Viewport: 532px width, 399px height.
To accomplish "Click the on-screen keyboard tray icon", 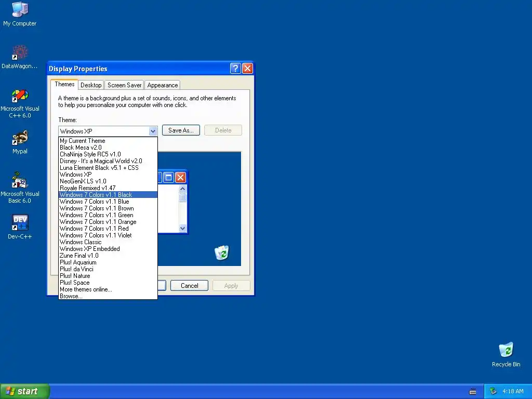I will [473, 392].
